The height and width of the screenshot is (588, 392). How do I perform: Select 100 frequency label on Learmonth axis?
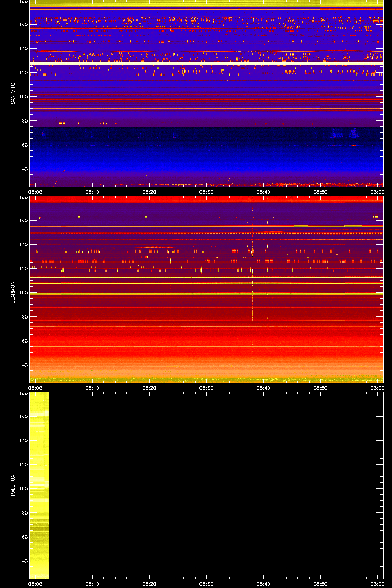(23, 293)
